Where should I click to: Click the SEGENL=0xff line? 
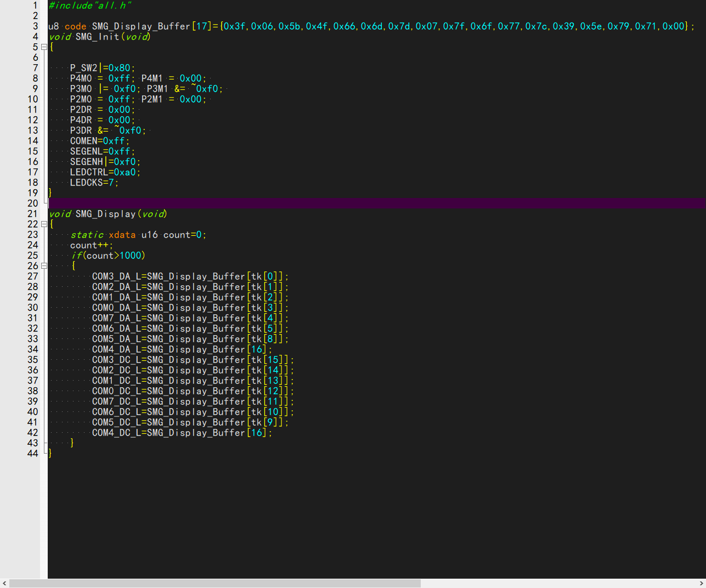click(102, 151)
